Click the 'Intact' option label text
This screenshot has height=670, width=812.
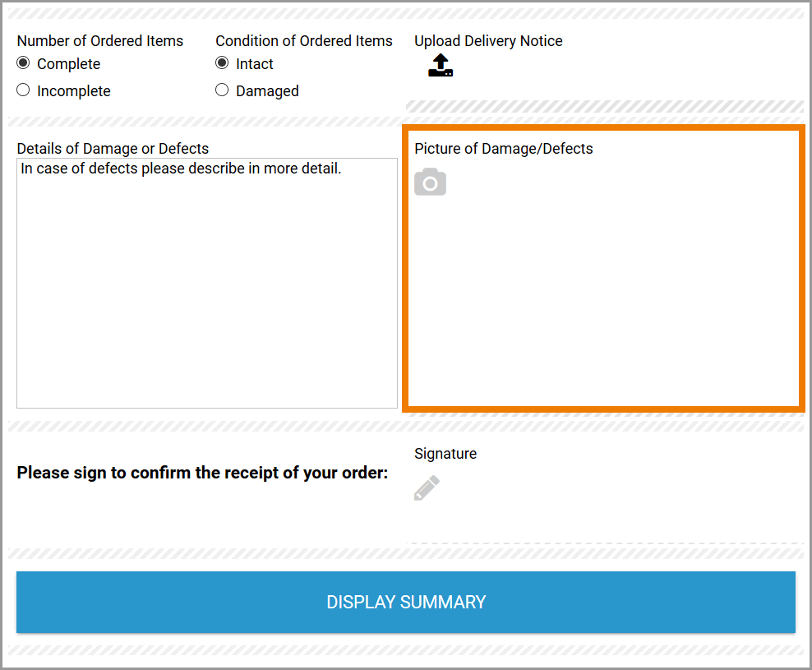tap(255, 64)
